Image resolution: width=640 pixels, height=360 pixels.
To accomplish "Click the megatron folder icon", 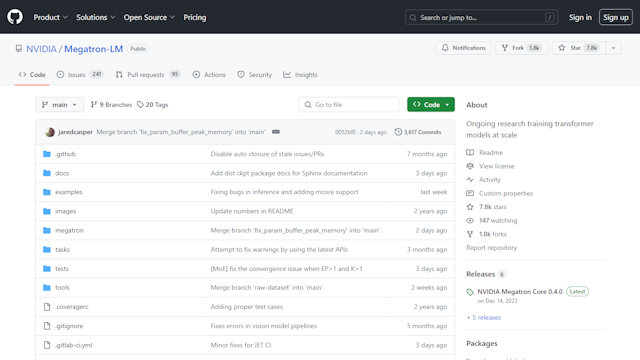I will (47, 230).
